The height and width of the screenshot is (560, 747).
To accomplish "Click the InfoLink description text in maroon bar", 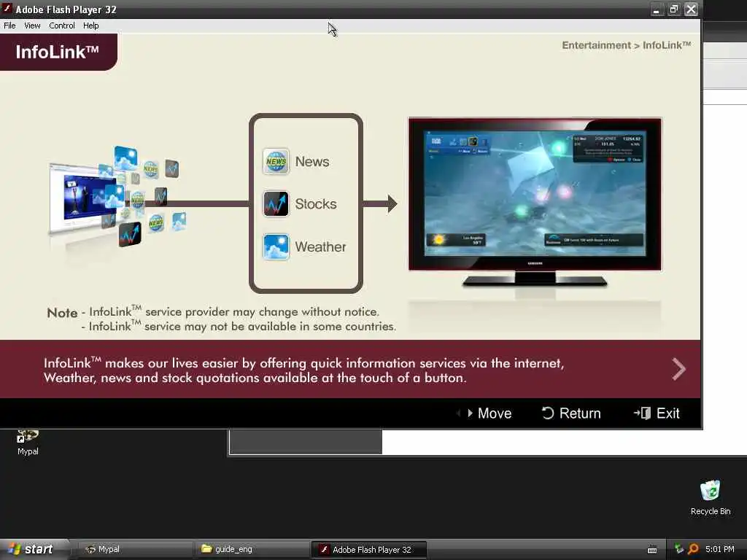I will tap(304, 370).
